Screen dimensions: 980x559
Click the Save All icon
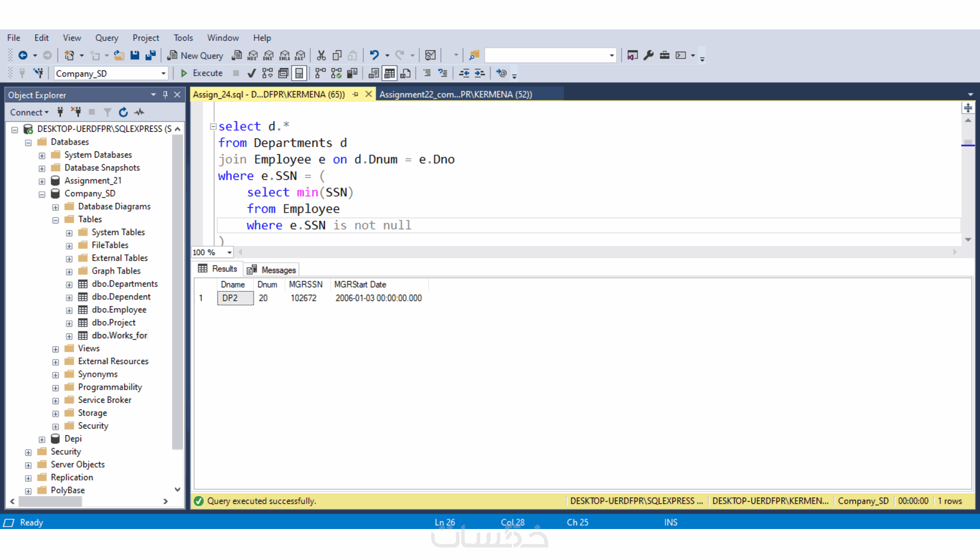click(150, 55)
